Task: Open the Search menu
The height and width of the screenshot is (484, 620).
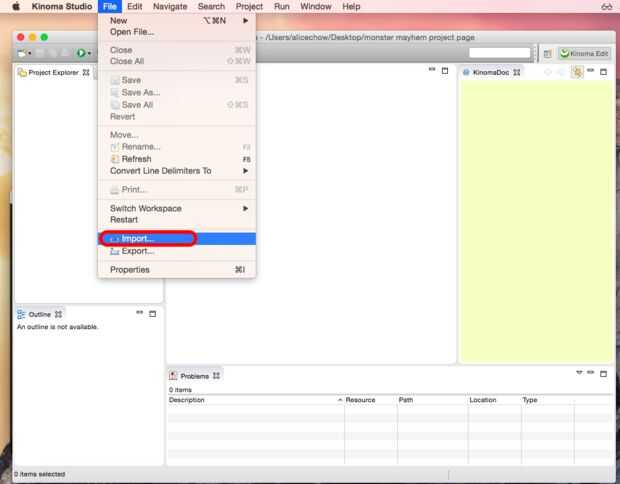Action: 211,6
